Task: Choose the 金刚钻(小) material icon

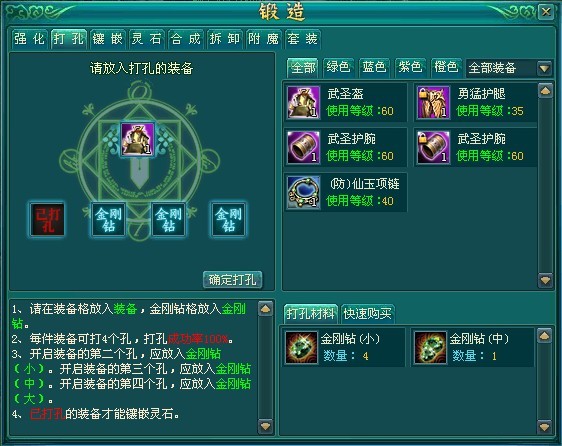Action: click(x=301, y=347)
